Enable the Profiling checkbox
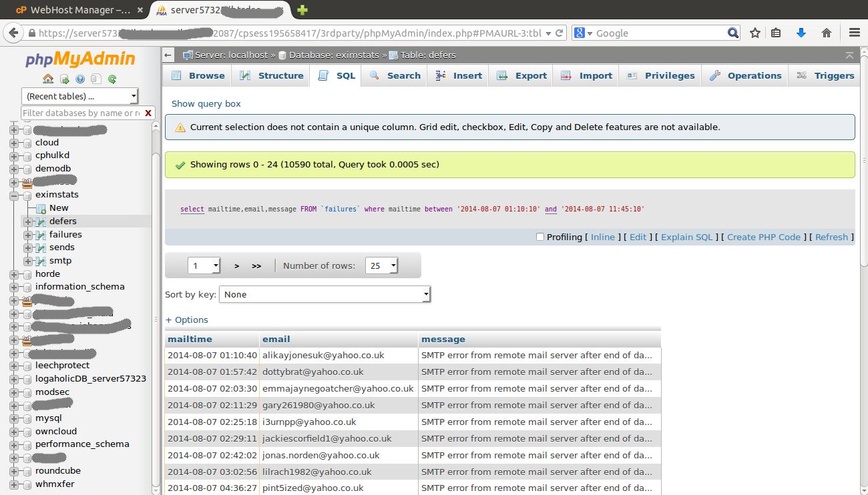Viewport: 868px width, 495px height. tap(540, 237)
